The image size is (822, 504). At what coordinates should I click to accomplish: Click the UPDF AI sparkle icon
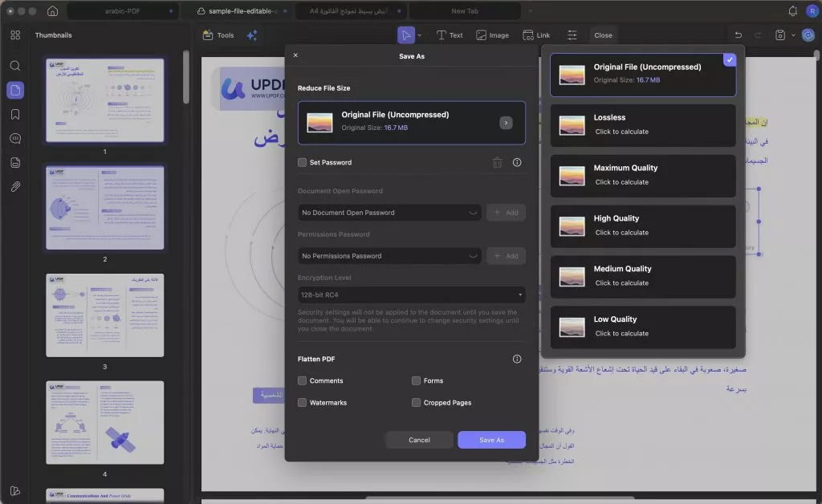point(251,35)
